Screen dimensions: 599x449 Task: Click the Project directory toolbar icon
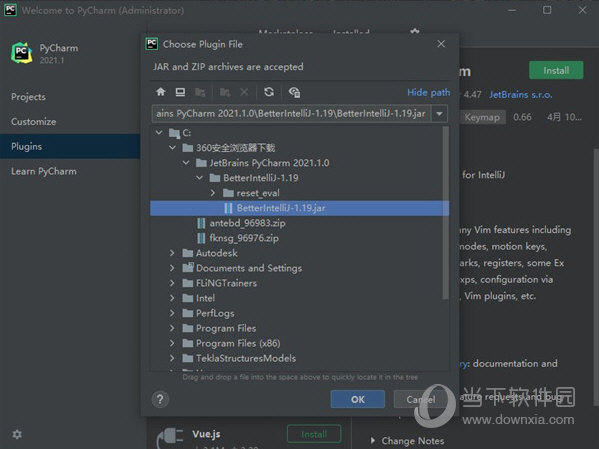(200, 92)
